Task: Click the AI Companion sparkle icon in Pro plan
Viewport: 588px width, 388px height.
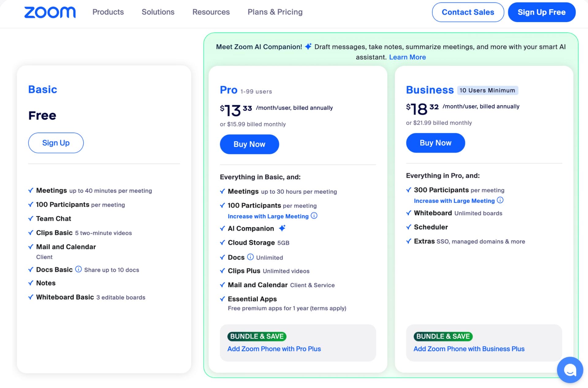Action: tap(282, 228)
